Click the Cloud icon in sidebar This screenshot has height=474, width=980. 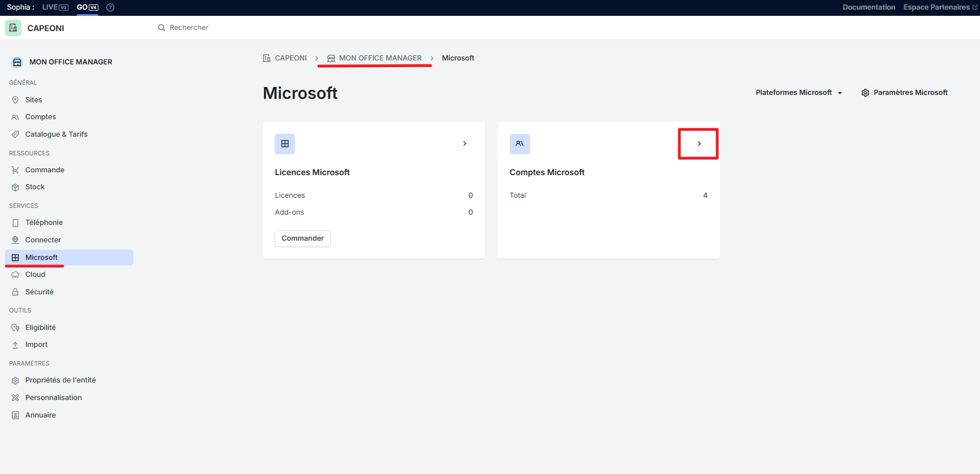tap(15, 275)
